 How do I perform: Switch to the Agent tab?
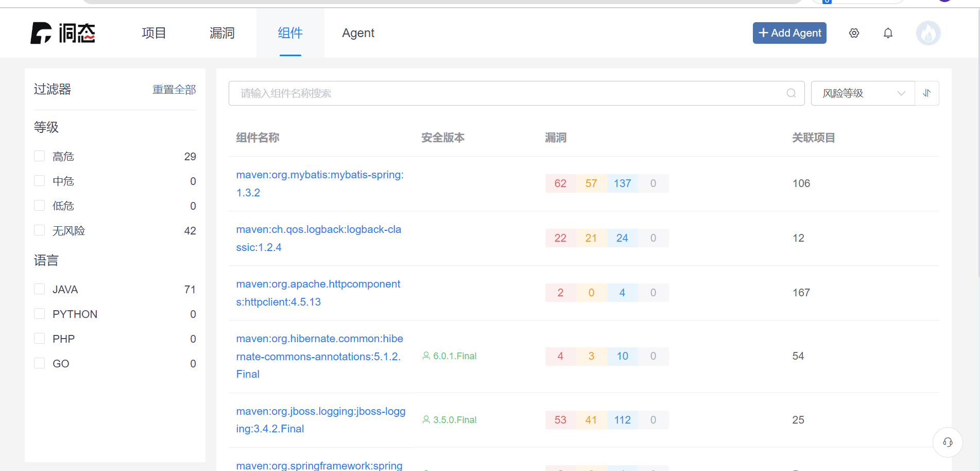pyautogui.click(x=358, y=33)
